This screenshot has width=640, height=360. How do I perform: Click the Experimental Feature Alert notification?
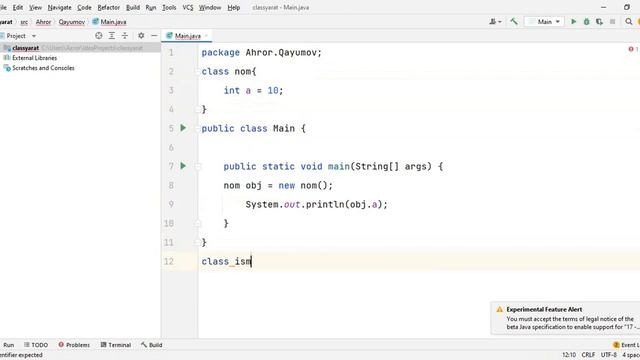[565, 318]
